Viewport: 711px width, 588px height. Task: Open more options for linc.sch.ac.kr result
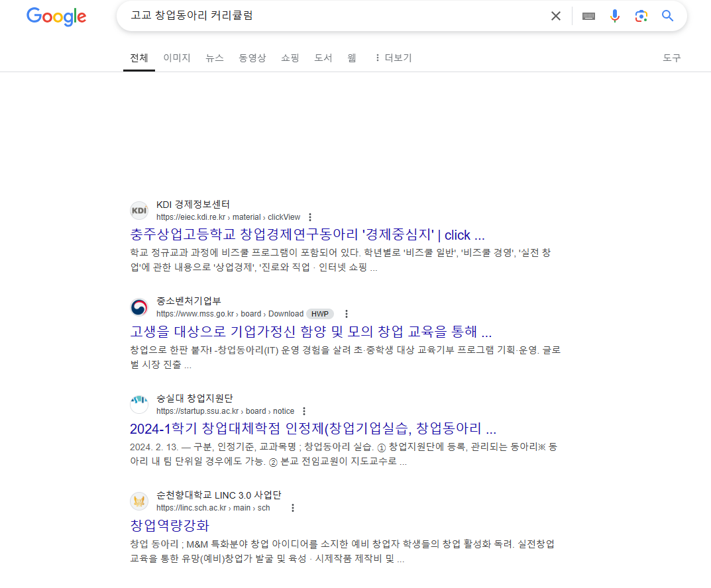(293, 508)
